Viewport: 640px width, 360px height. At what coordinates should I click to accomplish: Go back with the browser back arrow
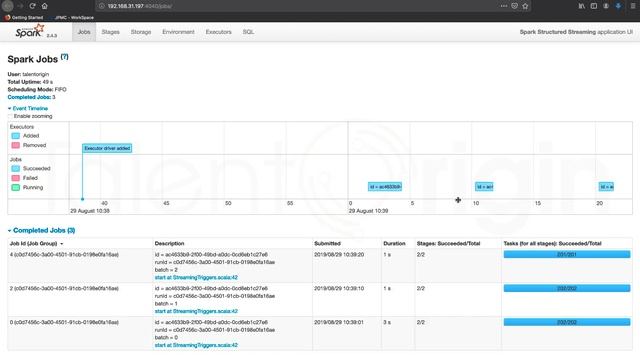click(7, 6)
